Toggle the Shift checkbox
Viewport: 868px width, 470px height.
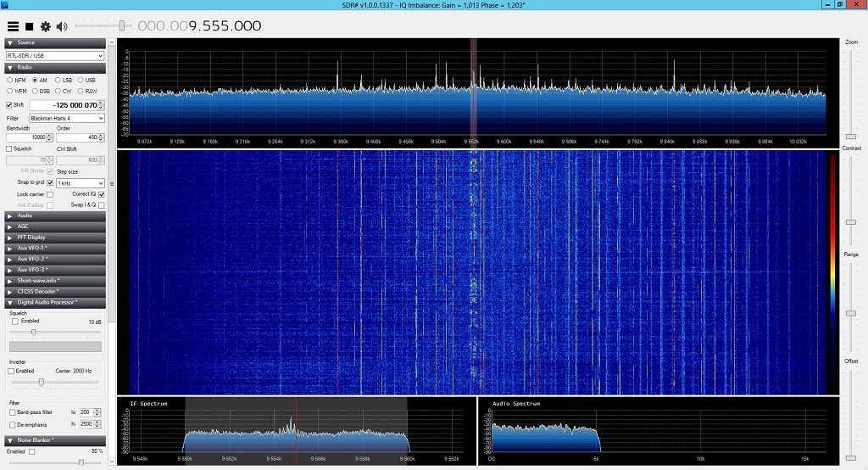click(x=8, y=104)
